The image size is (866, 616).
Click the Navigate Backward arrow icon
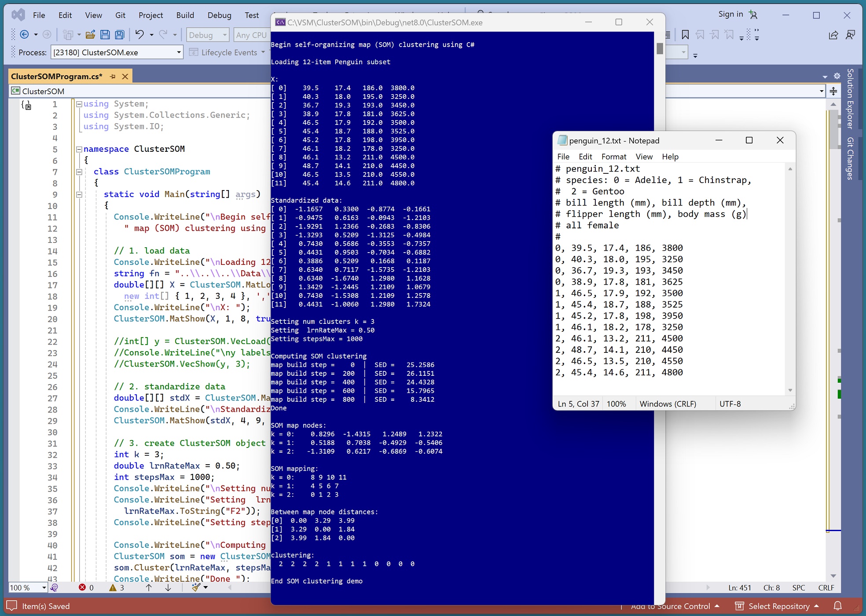[25, 35]
